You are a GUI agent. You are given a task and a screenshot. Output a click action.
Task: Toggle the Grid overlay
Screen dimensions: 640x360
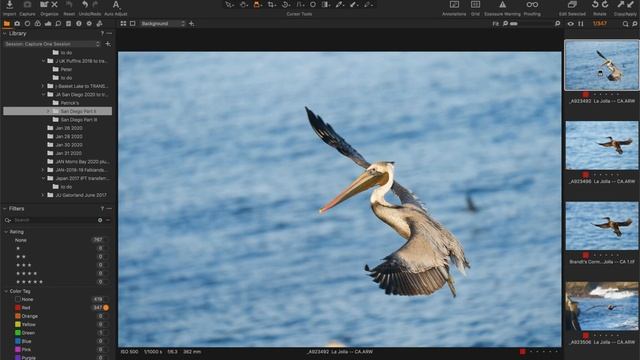click(475, 5)
